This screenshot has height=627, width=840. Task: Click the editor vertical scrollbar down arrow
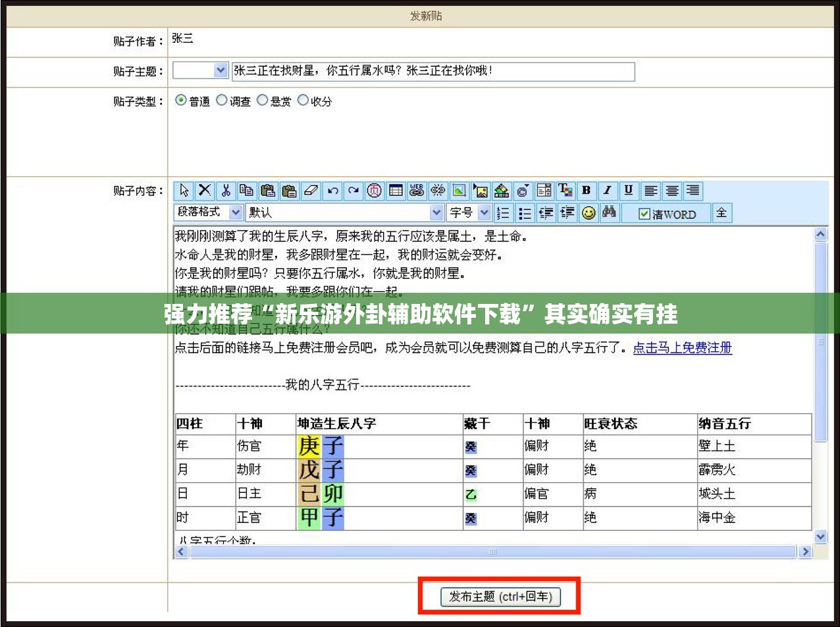[x=821, y=537]
